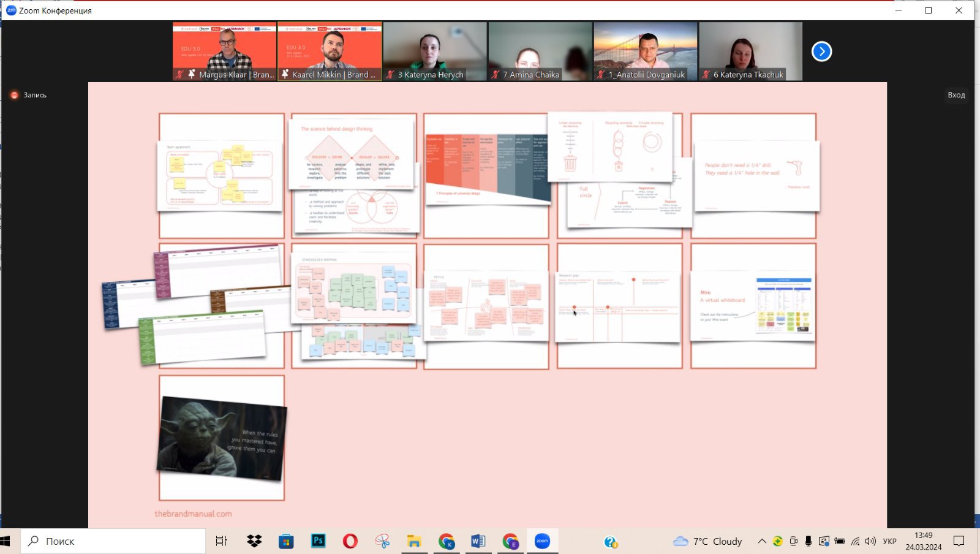The width and height of the screenshot is (980, 554).
Task: Expand hidden system tray icons
Action: pyautogui.click(x=762, y=541)
